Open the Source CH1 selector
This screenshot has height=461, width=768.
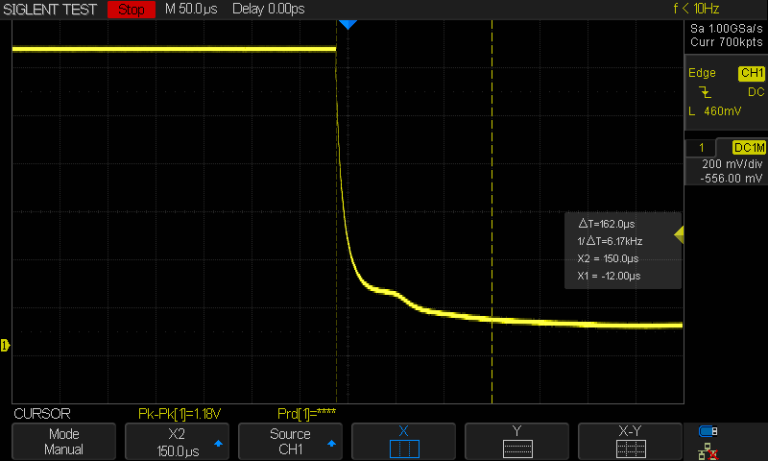point(290,441)
